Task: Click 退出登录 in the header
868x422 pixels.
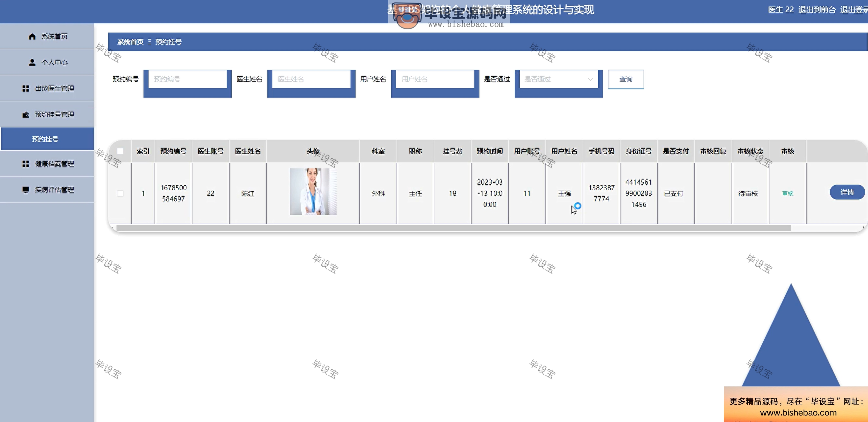Action: [x=854, y=10]
